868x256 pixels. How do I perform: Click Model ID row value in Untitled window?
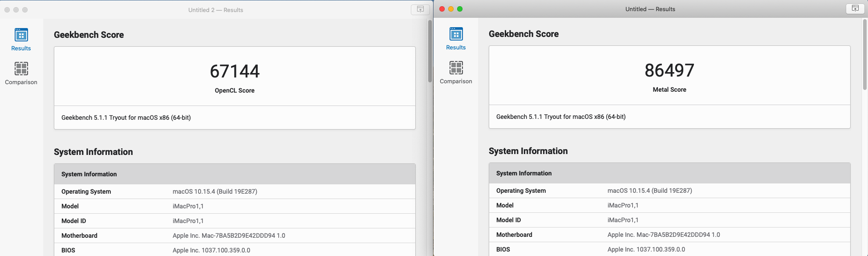[x=623, y=220]
